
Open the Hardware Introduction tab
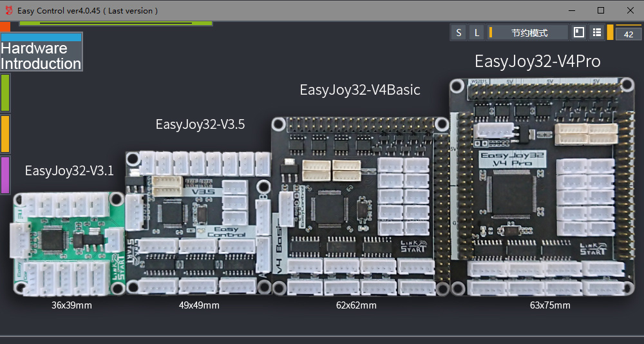41,52
